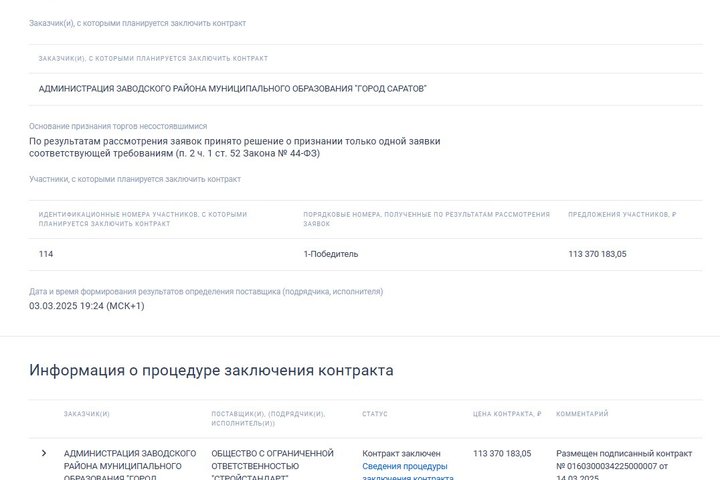This screenshot has width=720, height=480.
Task: Click contract number '№ 0160300034225000007' text
Action: [x=606, y=466]
